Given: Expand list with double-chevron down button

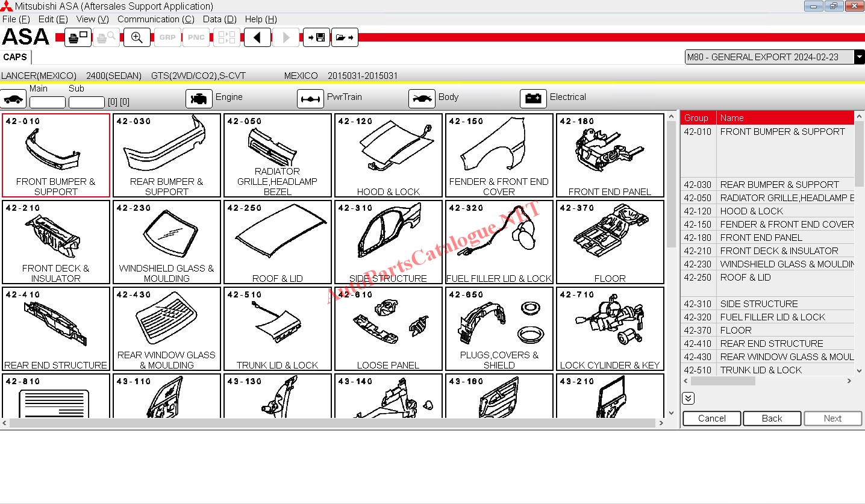Looking at the screenshot, I should point(689,398).
